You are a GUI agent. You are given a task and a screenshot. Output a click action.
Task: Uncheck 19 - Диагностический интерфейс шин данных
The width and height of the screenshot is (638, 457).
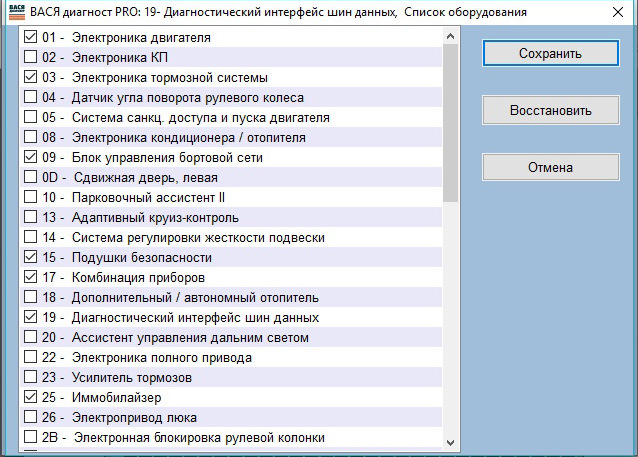tap(31, 317)
